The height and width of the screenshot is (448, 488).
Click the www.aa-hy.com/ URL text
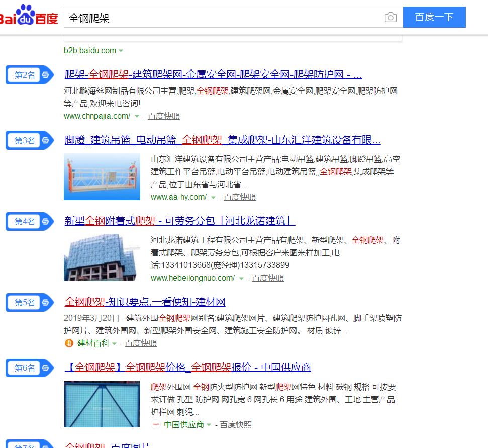coord(178,197)
